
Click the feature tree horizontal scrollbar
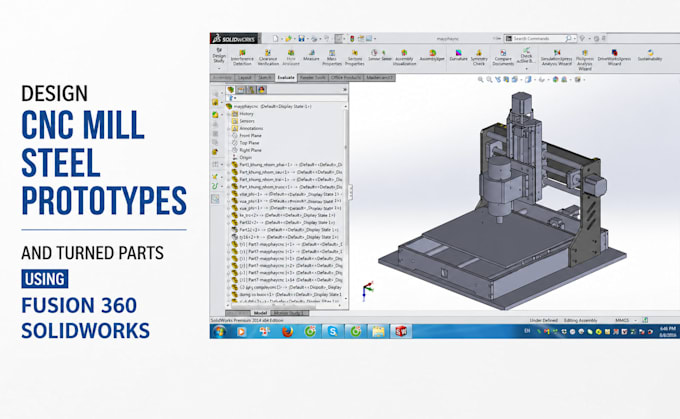pos(284,306)
